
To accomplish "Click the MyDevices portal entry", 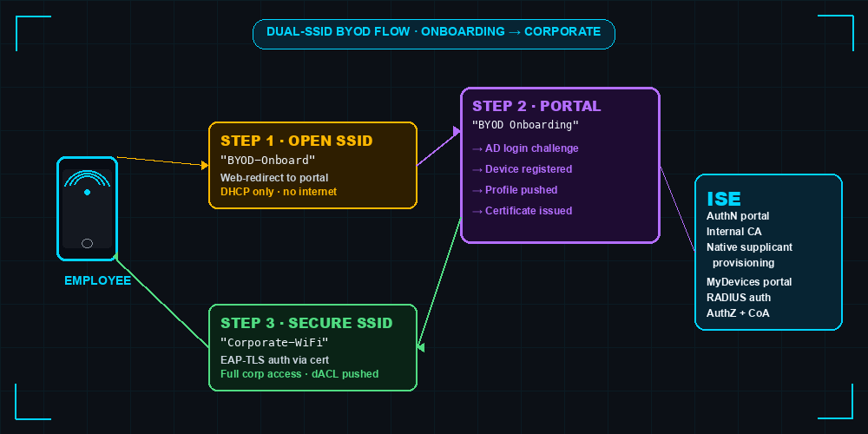I will pyautogui.click(x=749, y=282).
